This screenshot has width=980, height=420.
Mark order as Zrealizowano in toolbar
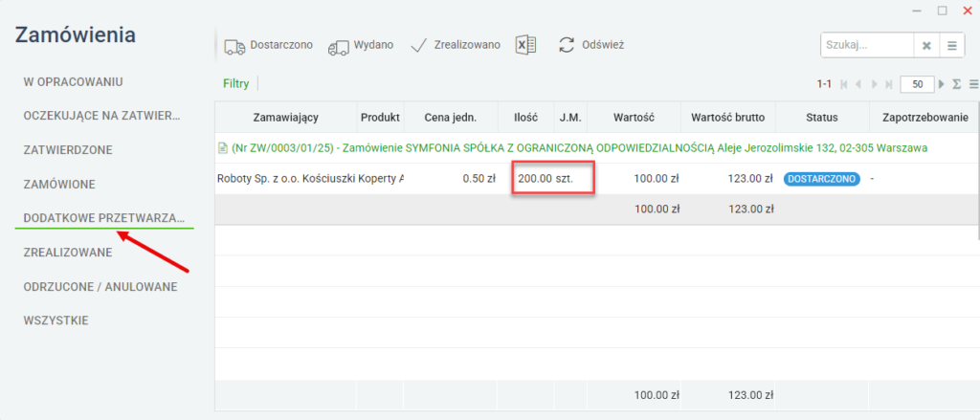point(456,46)
